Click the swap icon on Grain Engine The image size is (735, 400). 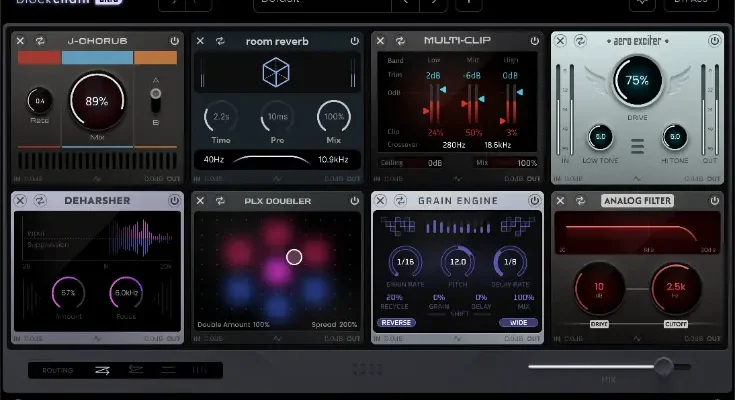pos(399,200)
